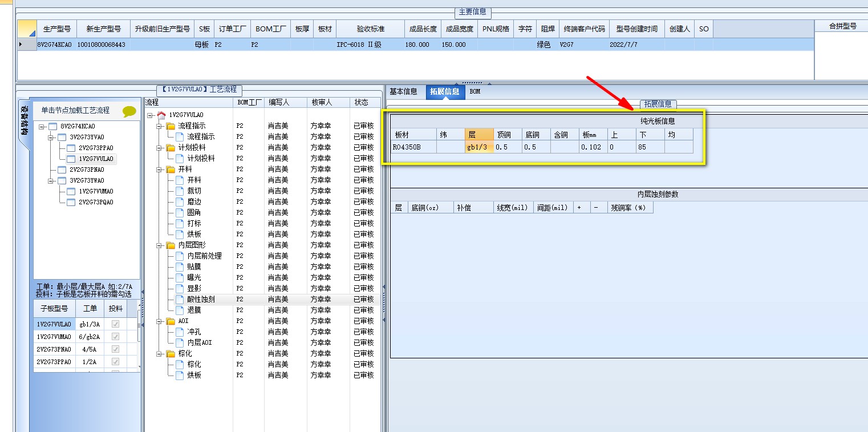Click node icon of 1V2G7VUMA0 in structure tree
The width and height of the screenshot is (868, 432).
[x=71, y=191]
